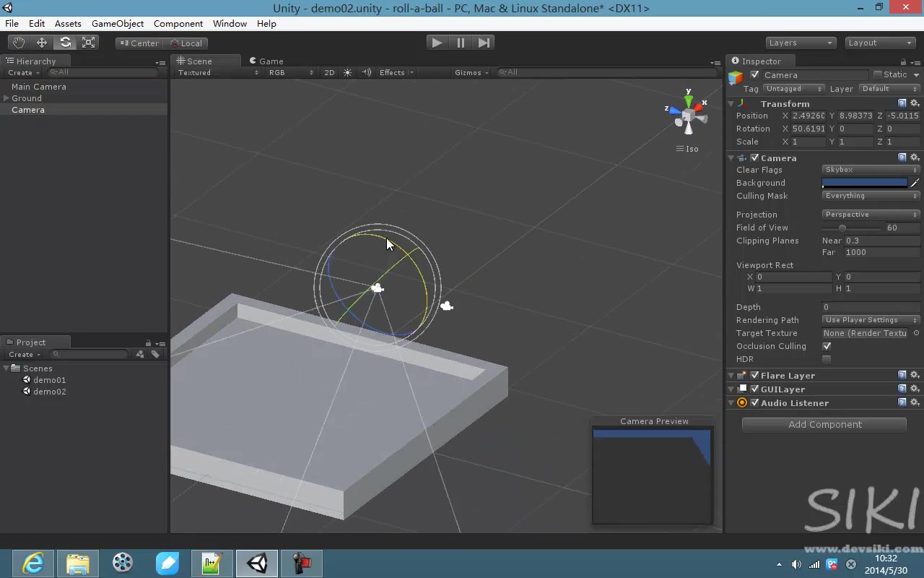Open the camera Background color swatch
The height and width of the screenshot is (578, 924).
[866, 182]
